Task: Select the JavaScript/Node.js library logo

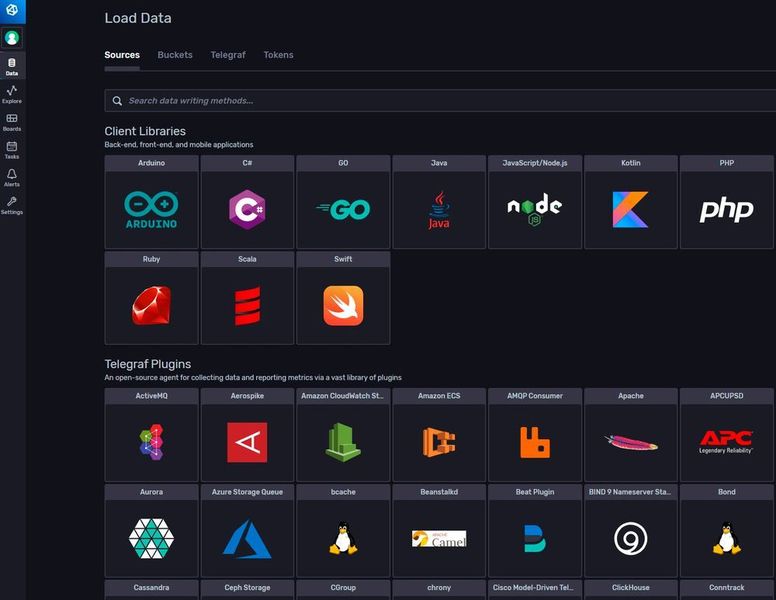Action: (534, 210)
